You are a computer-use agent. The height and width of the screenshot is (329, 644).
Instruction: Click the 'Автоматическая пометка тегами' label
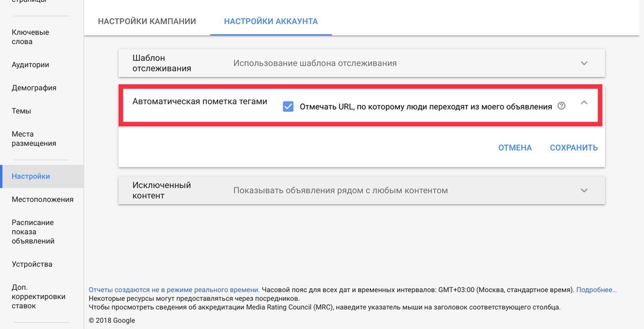[x=200, y=101]
